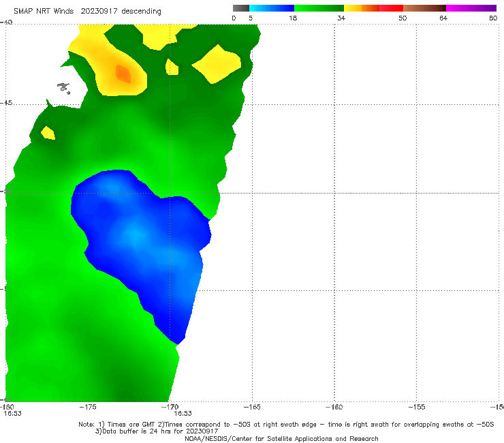
Task: Click the yellow diamond patch near -167 longitude
Action: [217, 63]
